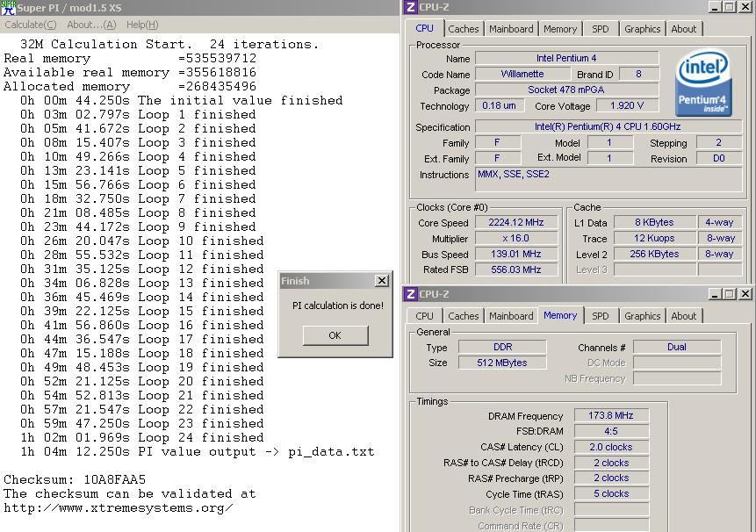Click the Package field Socket 478 mPGA
The height and width of the screenshot is (532, 756).
coord(566,90)
